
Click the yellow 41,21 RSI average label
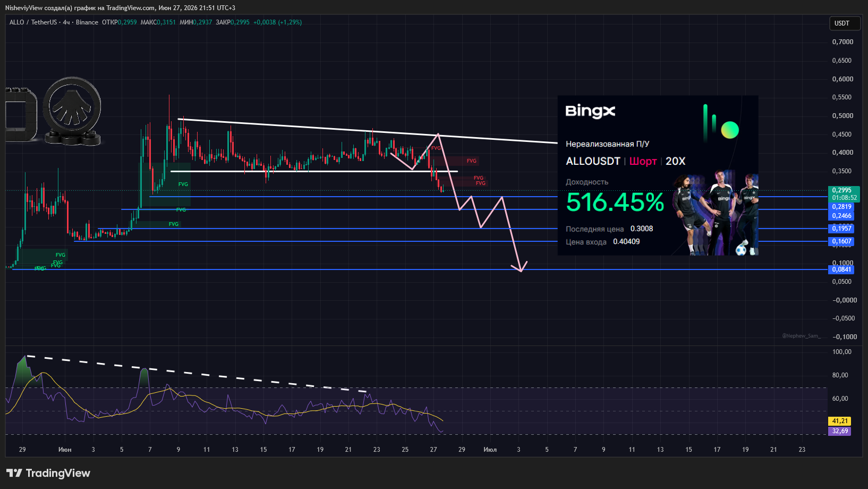click(x=840, y=421)
